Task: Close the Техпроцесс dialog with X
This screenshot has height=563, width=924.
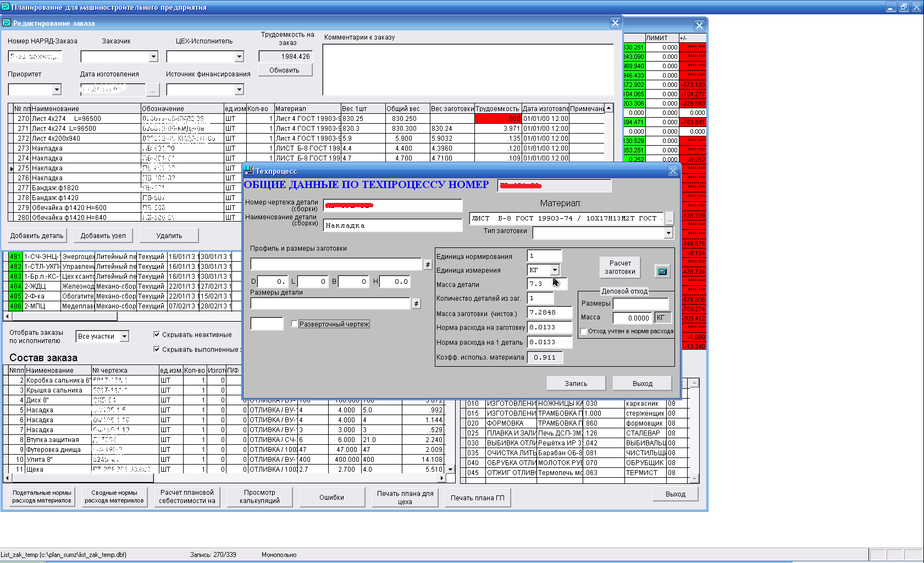Action: click(x=673, y=171)
